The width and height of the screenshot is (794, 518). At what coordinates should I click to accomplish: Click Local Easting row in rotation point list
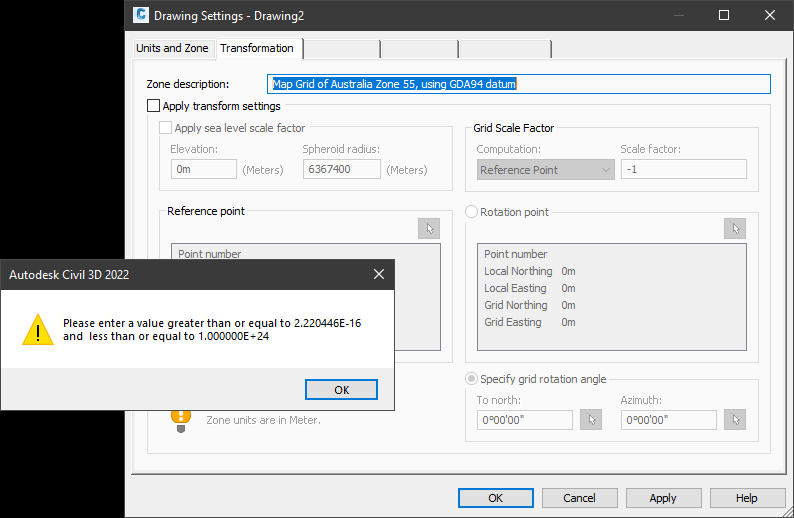pyautogui.click(x=611, y=288)
